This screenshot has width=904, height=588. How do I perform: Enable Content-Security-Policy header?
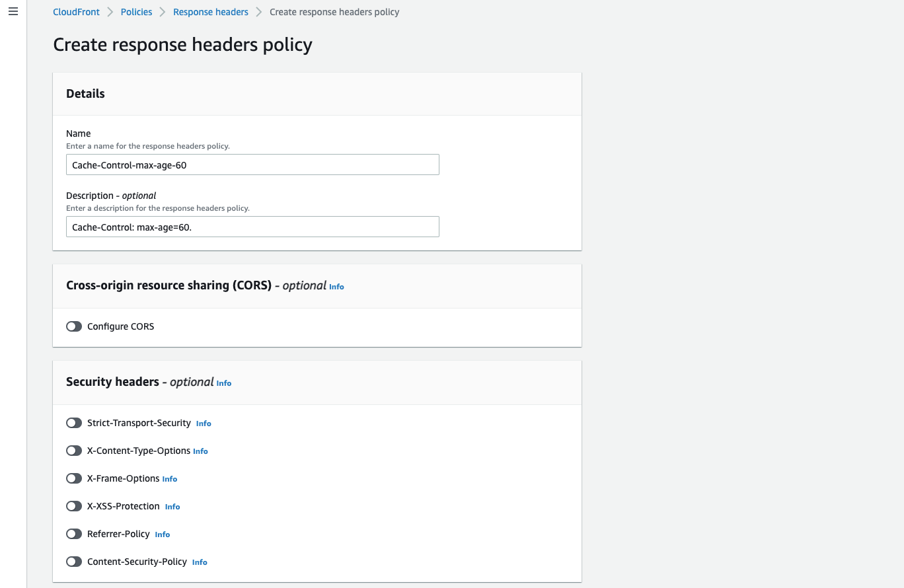point(73,561)
